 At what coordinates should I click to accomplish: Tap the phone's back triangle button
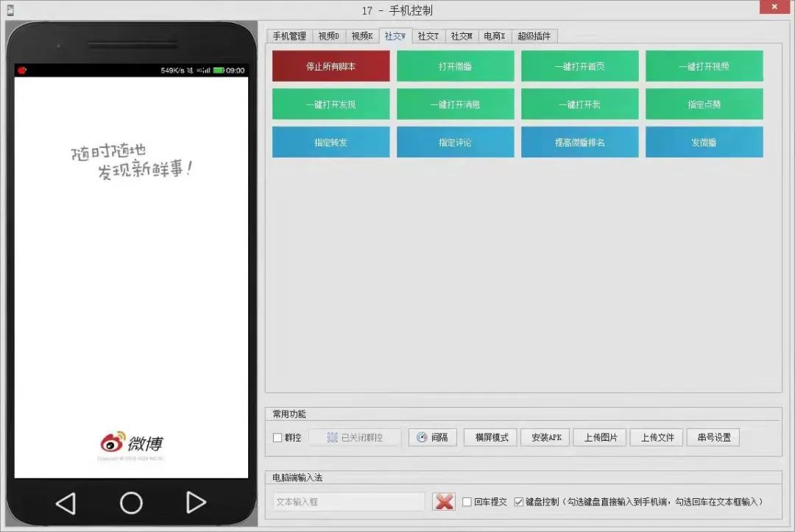[66, 503]
